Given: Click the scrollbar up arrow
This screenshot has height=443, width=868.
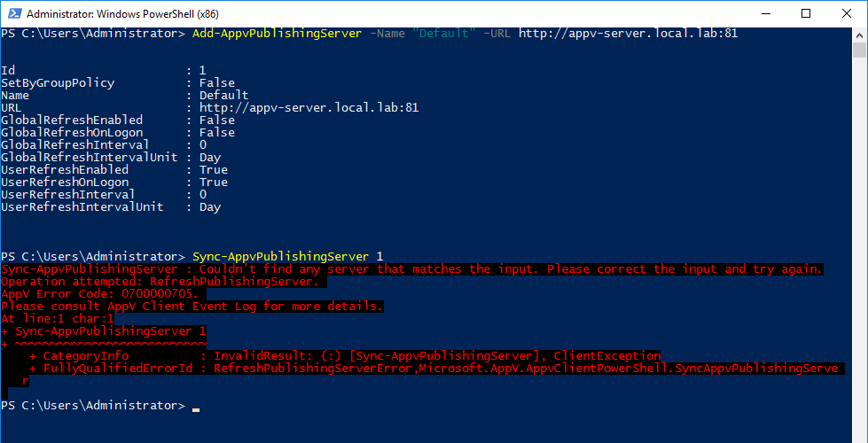Looking at the screenshot, I should 859,35.
